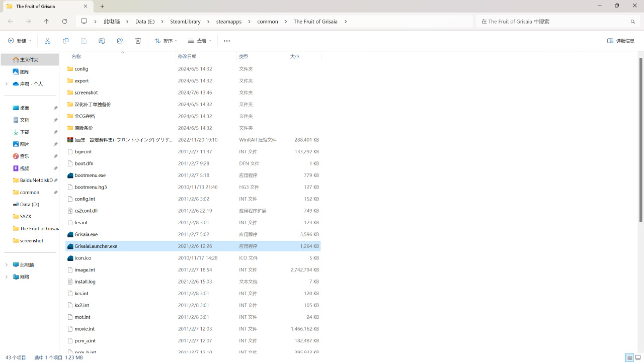
Task: Expand 岸君 - 个人 OneDrive tree node
Action: (x=7, y=84)
